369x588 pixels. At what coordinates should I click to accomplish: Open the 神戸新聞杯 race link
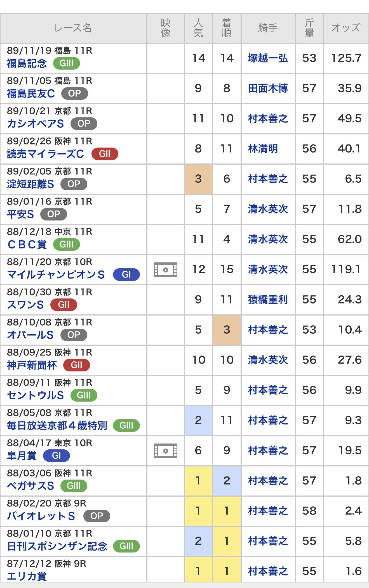(32, 365)
